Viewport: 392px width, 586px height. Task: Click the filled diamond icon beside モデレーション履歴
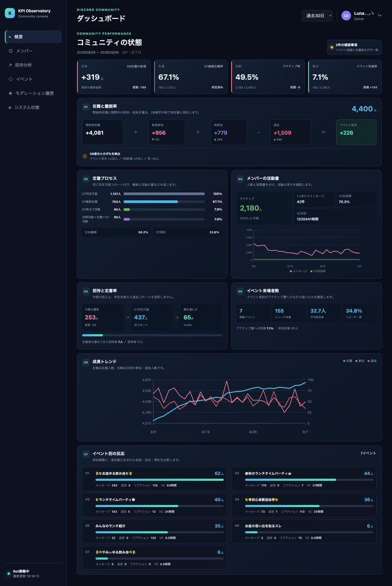pos(10,93)
